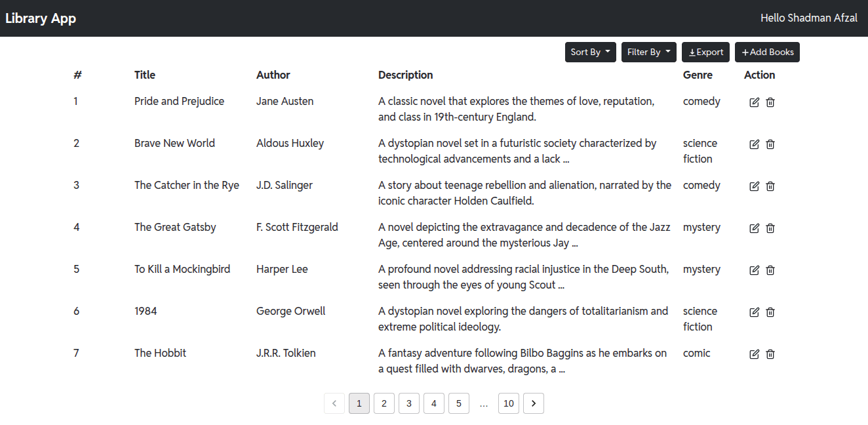The height and width of the screenshot is (425, 868).
Task: Click author Jane Austen
Action: click(x=285, y=101)
